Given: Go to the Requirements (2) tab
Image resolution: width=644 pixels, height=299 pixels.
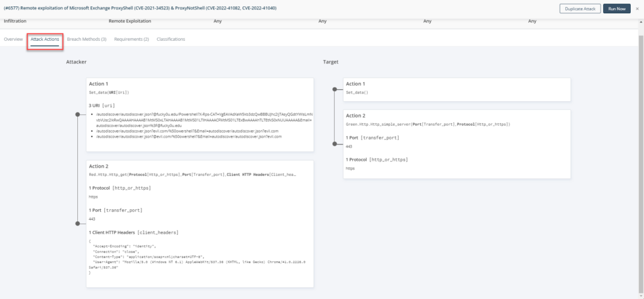Looking at the screenshot, I should point(131,40).
